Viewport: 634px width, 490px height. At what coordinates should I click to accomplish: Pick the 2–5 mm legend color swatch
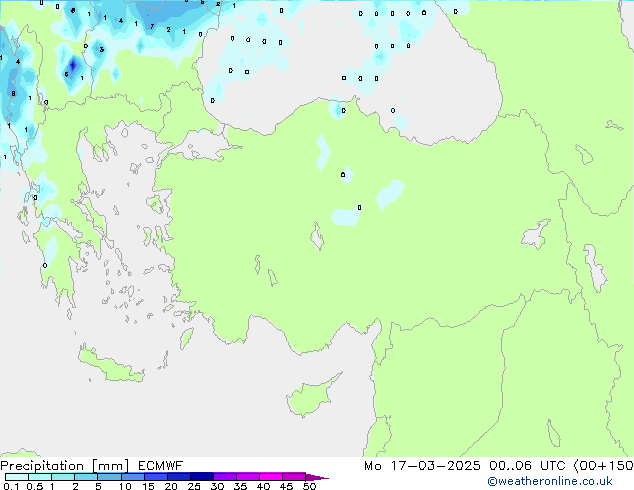(86, 477)
